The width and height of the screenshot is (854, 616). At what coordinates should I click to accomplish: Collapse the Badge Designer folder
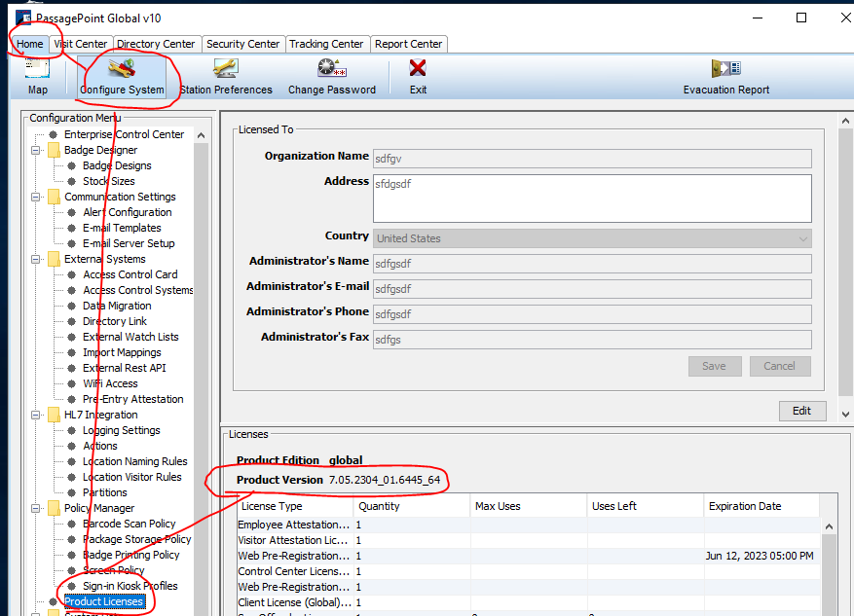pos(35,150)
